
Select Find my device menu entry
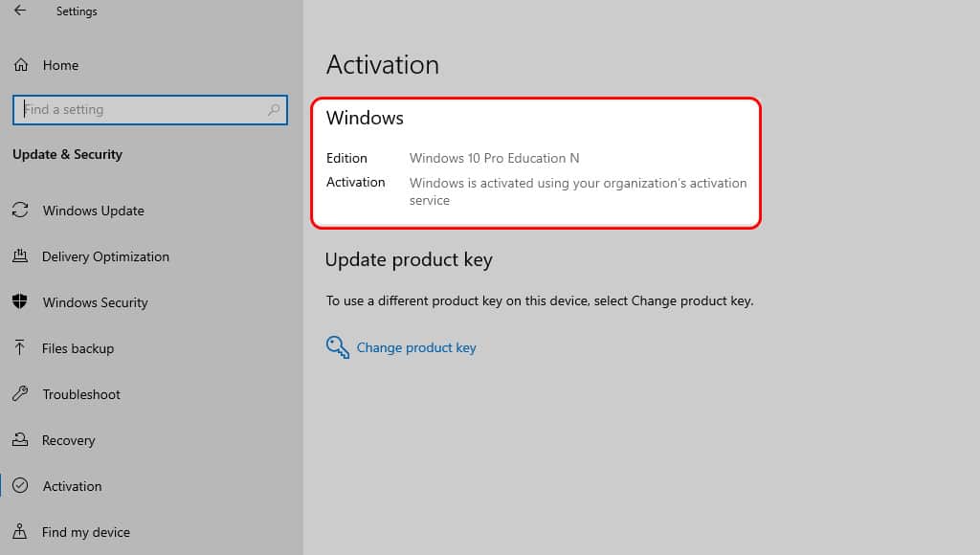pos(85,532)
